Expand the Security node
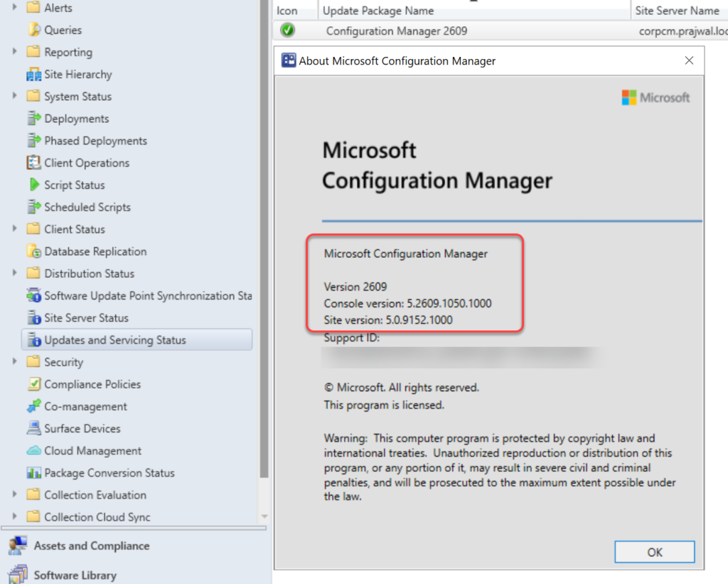This screenshot has width=728, height=584. (14, 362)
